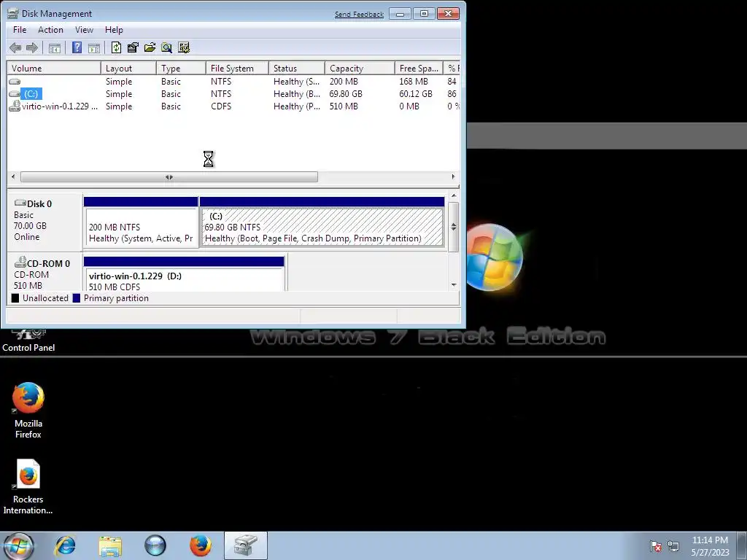
Task: Toggle the Show/Hide Action Pane toolbar icon
Action: click(94, 47)
